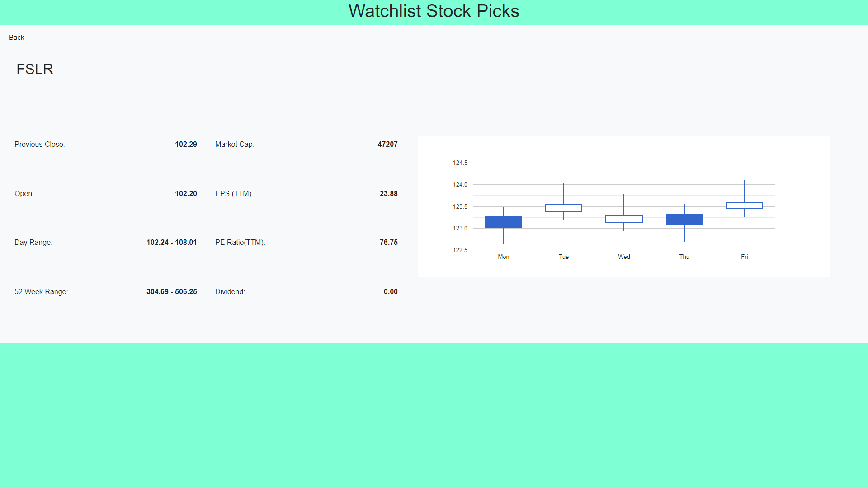
Task: Select Thursday's candlestick on the chart
Action: pyautogui.click(x=684, y=219)
